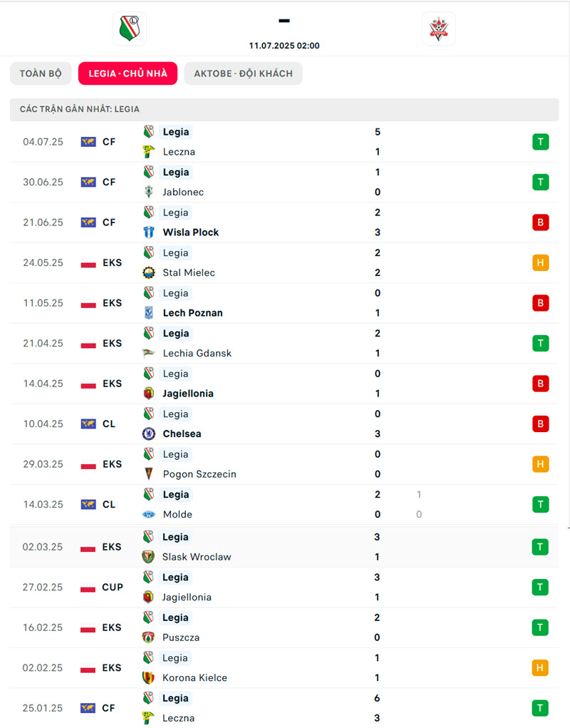570x728 pixels.
Task: Click the Molde team logo
Action: point(148,514)
